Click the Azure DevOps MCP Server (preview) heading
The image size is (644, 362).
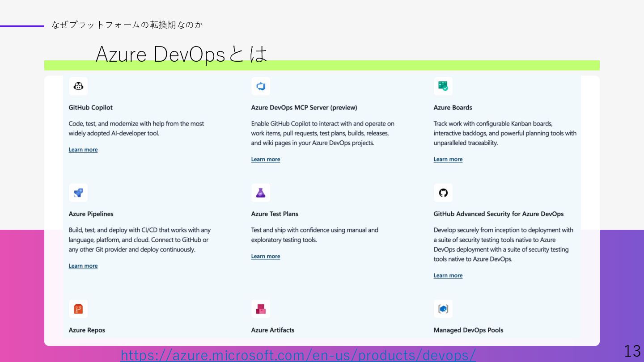coord(304,108)
